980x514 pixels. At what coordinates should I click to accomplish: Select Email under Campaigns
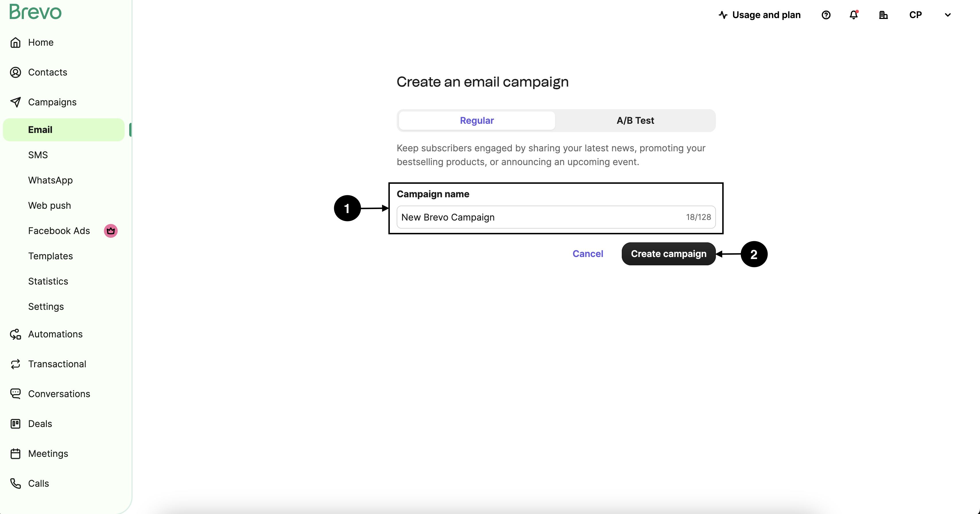(63, 130)
